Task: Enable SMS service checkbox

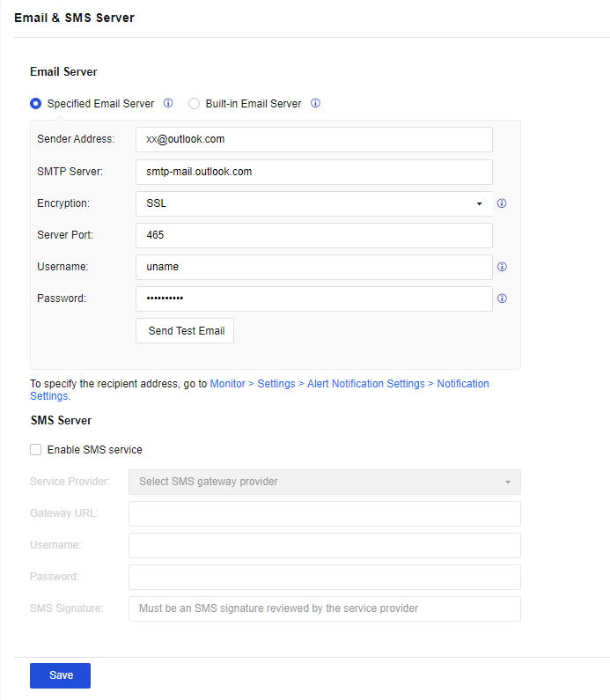Action: tap(36, 450)
